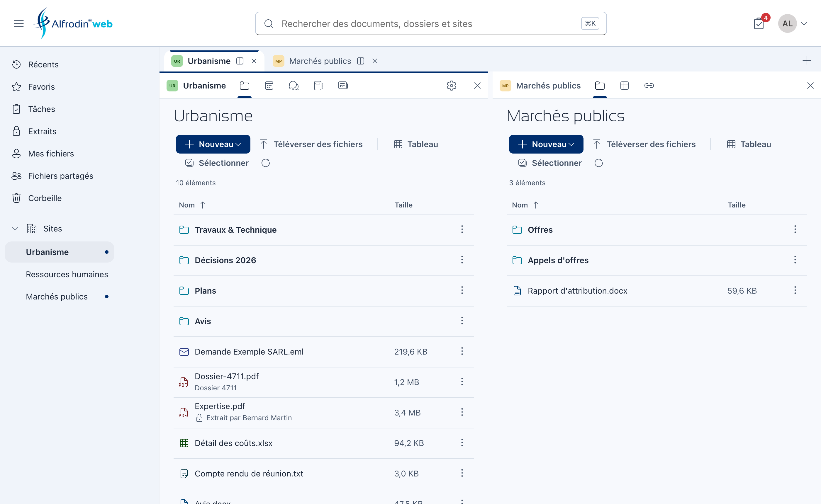
Task: Select Ressources humaines site in sidebar
Action: 67,274
